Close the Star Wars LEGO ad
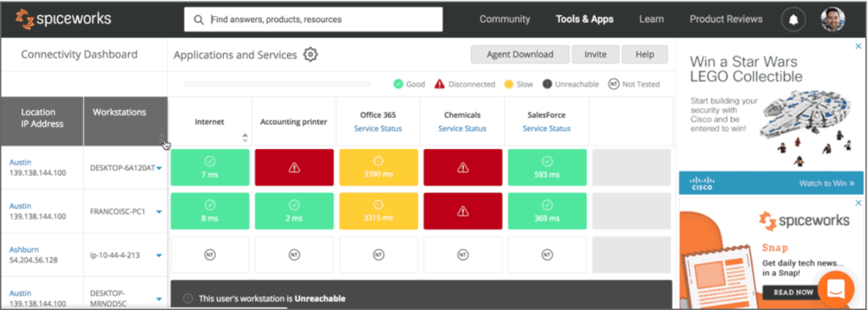The height and width of the screenshot is (310, 868). (x=858, y=47)
